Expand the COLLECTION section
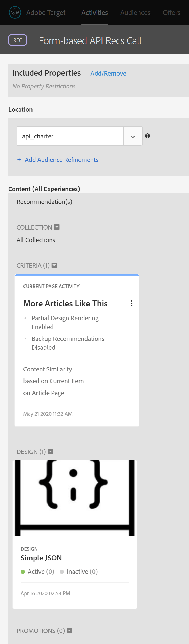The width and height of the screenshot is (189, 644). (57, 227)
